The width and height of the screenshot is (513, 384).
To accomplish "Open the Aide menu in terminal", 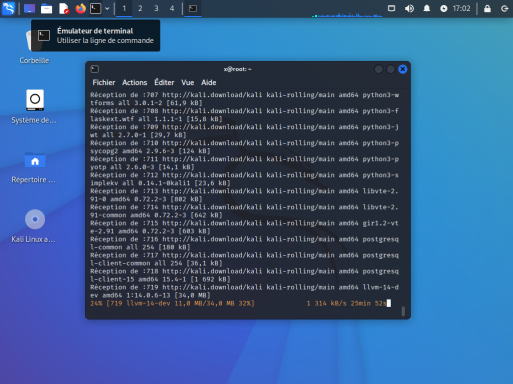I will tap(209, 82).
